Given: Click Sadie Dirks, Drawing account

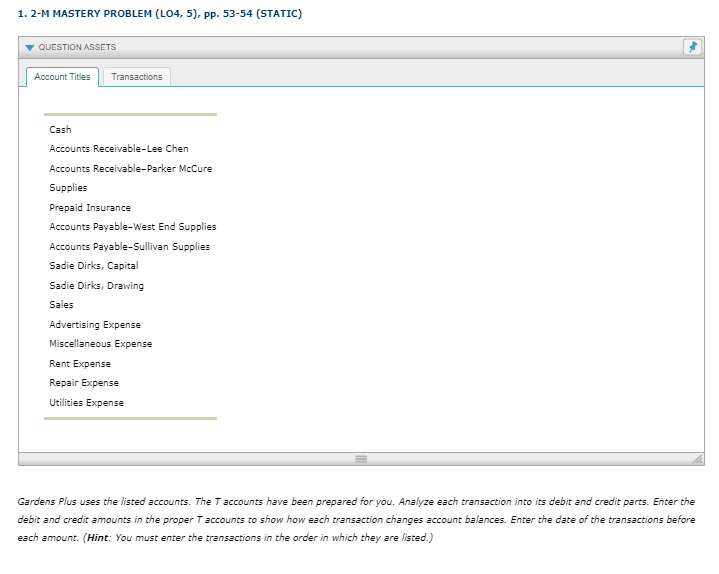Looking at the screenshot, I should tap(96, 286).
